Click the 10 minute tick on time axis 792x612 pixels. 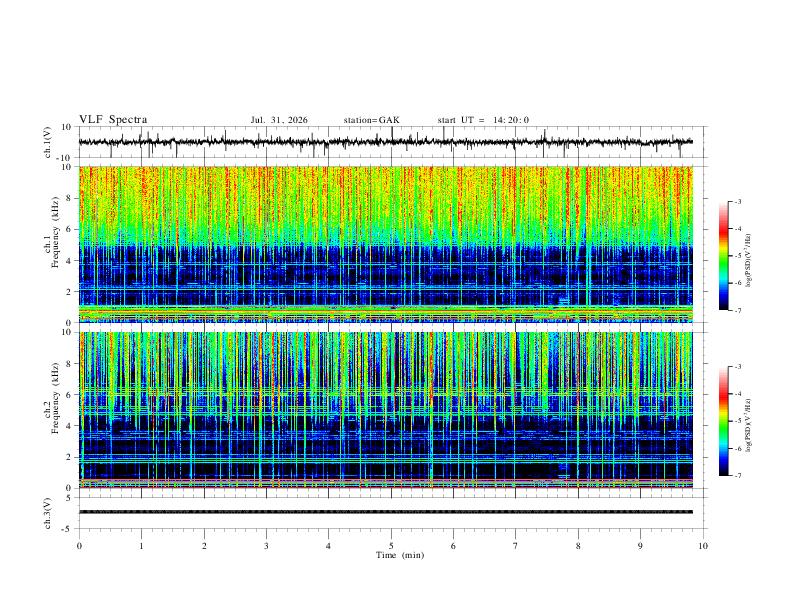tap(703, 546)
